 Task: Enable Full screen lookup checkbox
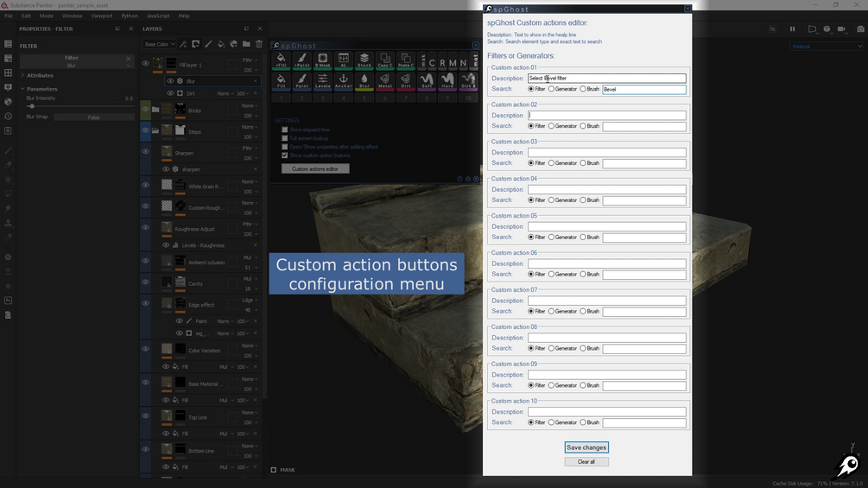284,138
